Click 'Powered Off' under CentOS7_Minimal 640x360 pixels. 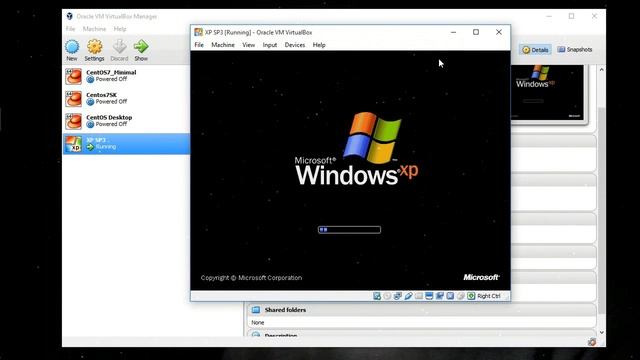111,79
